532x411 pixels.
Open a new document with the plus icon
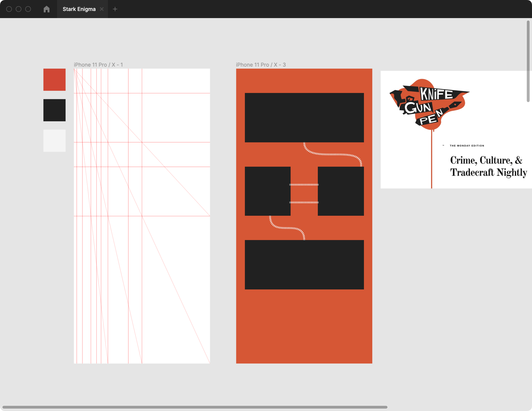click(115, 9)
